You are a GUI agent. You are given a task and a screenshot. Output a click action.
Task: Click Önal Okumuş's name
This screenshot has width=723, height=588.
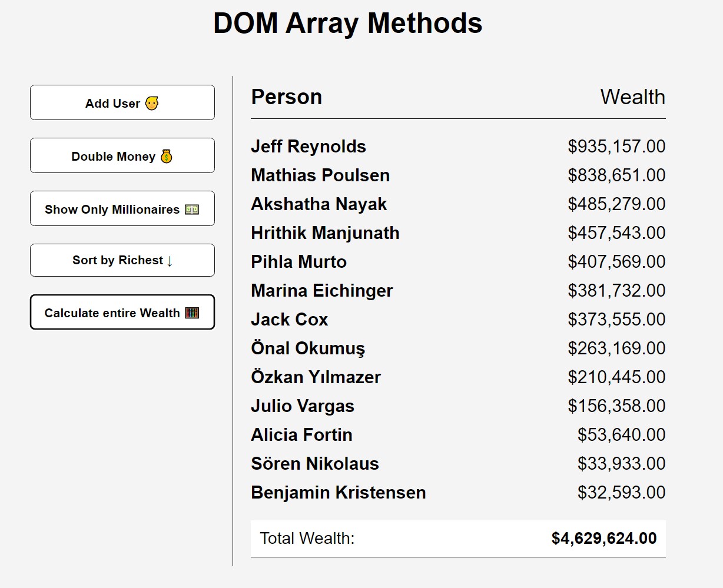pyautogui.click(x=308, y=348)
